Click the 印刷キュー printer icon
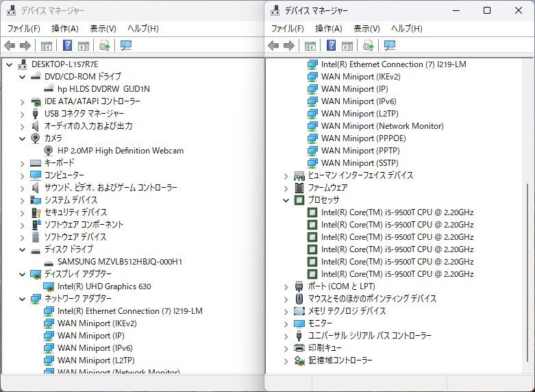This screenshot has width=535, height=392. [x=299, y=348]
